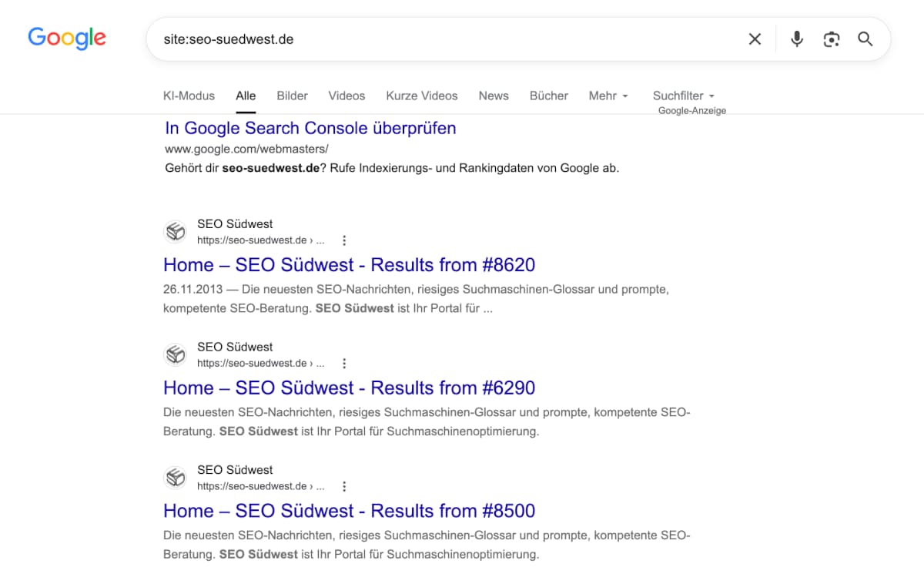Open the News tab

click(494, 96)
